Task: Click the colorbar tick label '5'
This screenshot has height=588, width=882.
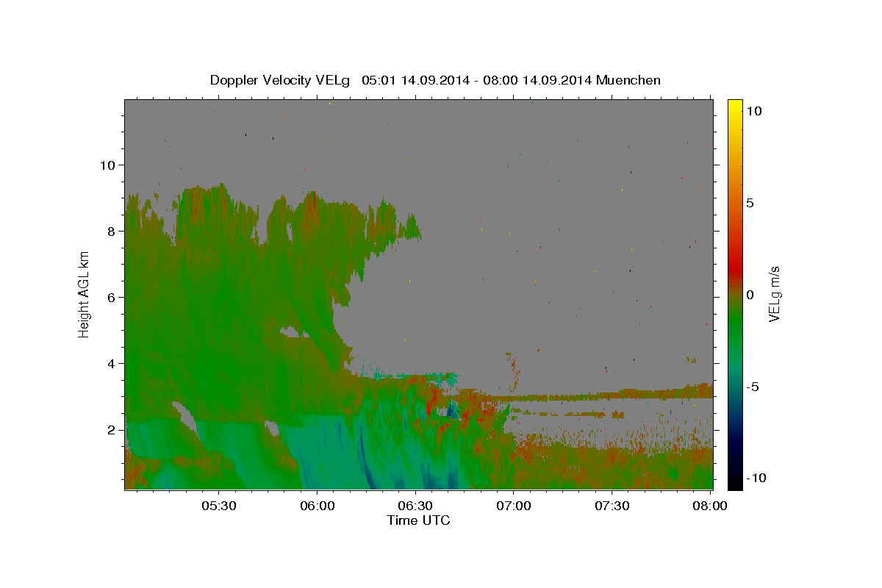Action: (750, 203)
